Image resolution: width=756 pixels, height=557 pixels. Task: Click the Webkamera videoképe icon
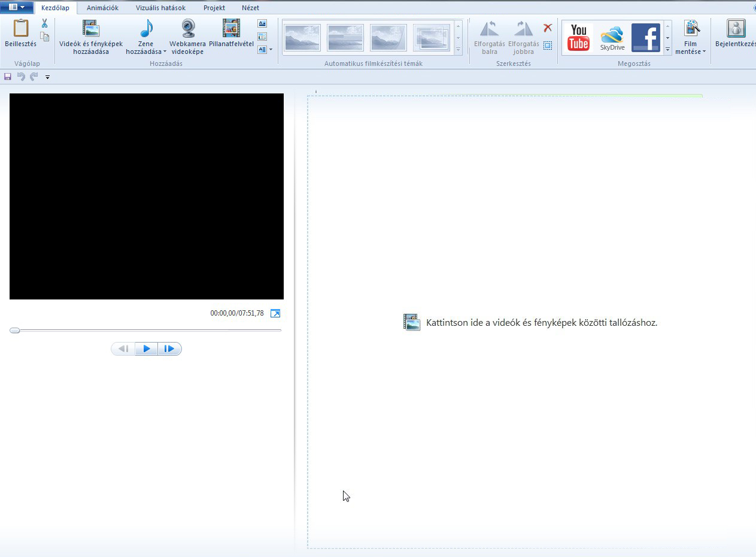188,29
